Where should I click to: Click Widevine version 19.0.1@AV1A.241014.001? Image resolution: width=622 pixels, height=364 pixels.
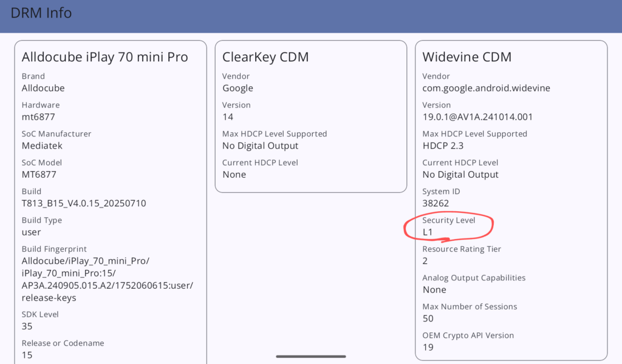[477, 117]
